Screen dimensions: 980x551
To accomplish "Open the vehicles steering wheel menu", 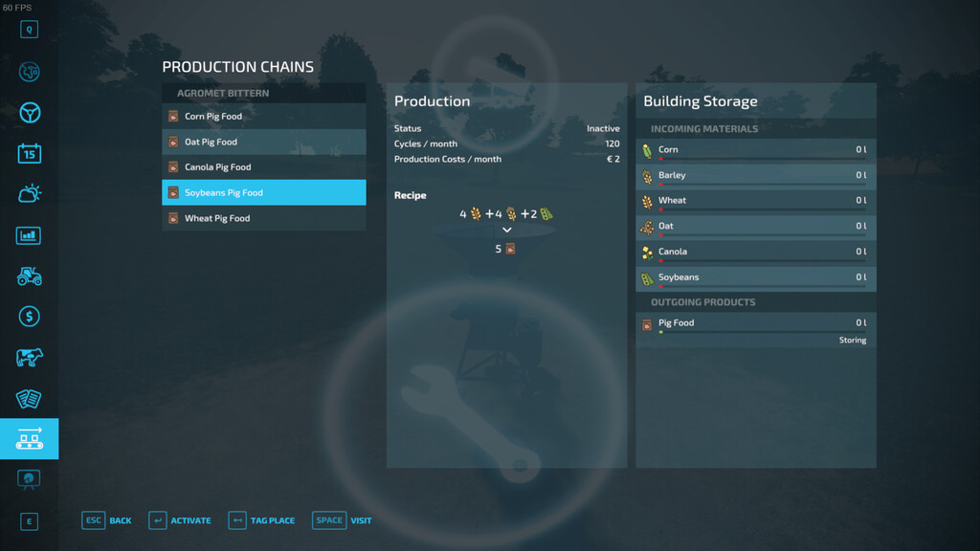I will pos(30,113).
